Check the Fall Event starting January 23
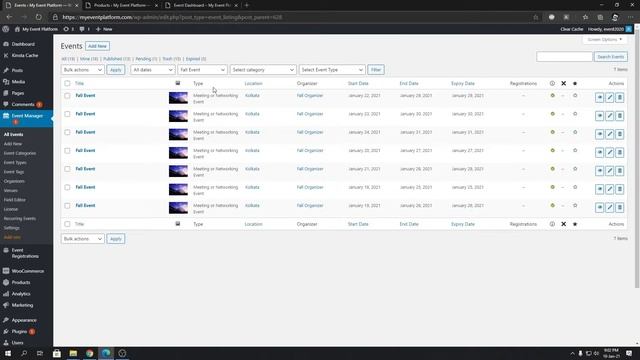This screenshot has width=640, height=360. [67, 114]
